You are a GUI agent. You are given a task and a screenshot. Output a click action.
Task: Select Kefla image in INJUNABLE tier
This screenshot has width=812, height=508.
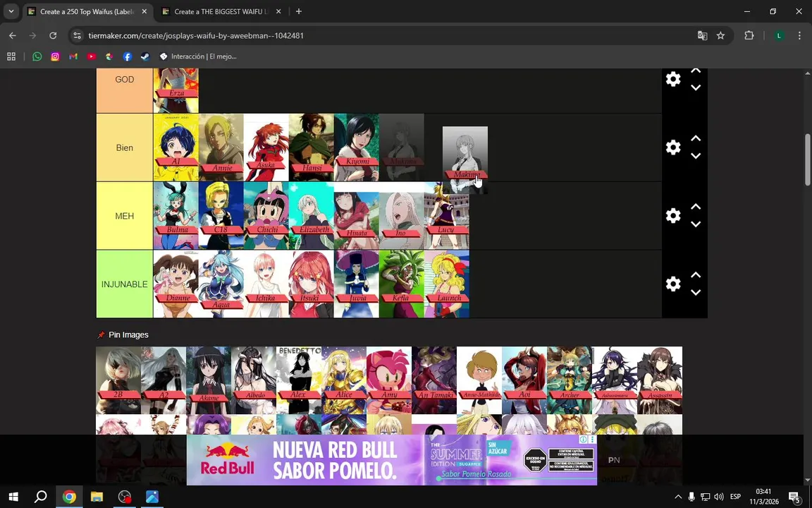click(x=401, y=284)
